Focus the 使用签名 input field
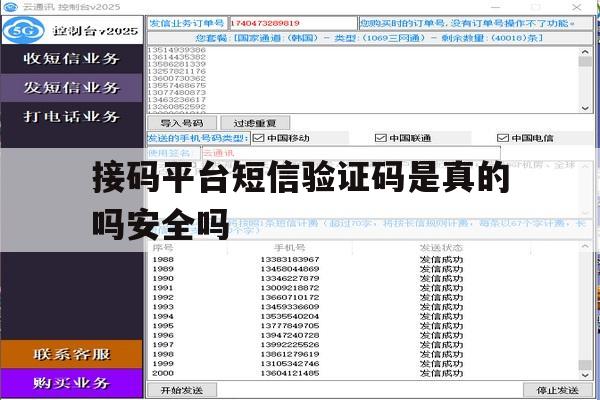The height and width of the screenshot is (400, 600). click(x=351, y=153)
